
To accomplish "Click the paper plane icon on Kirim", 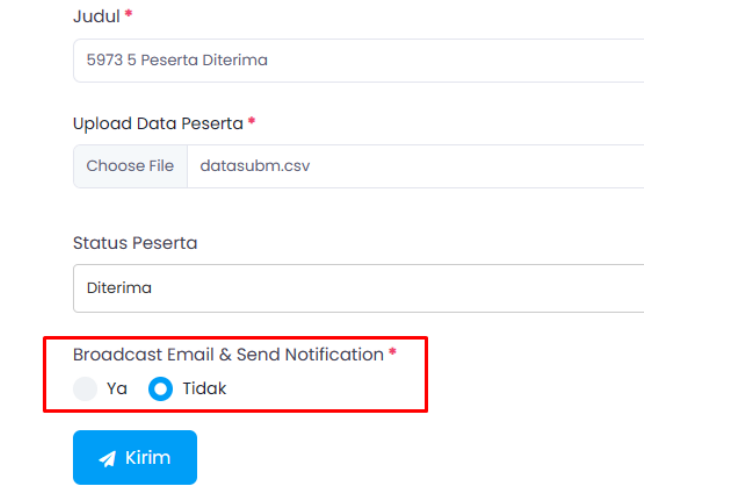I will (107, 459).
